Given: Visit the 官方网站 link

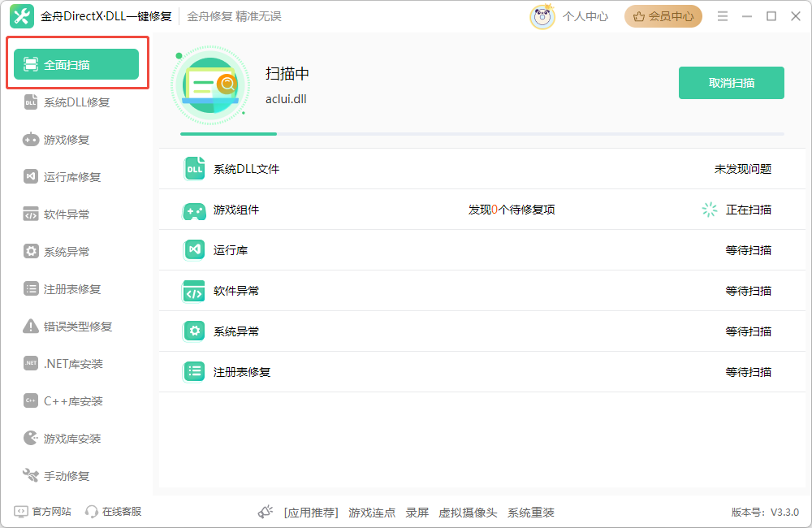Looking at the screenshot, I should point(42,512).
